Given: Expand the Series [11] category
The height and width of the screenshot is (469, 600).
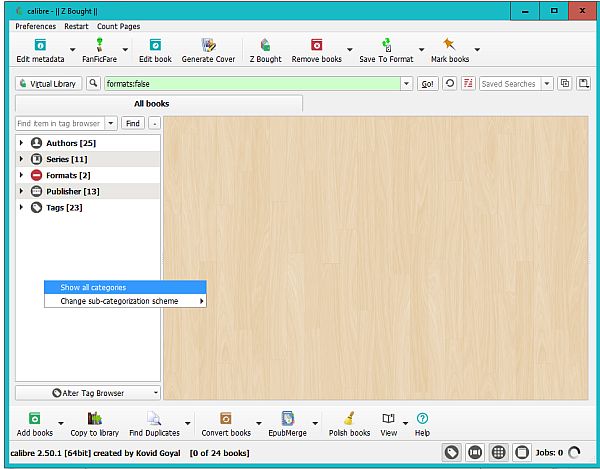Looking at the screenshot, I should (x=21, y=159).
